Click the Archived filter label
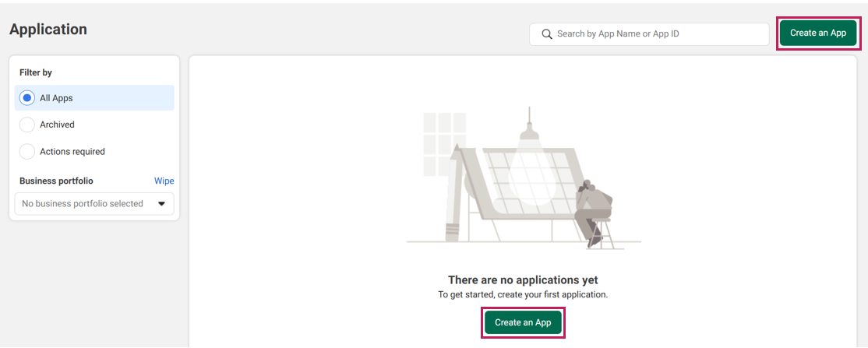868x348 pixels. pos(57,125)
